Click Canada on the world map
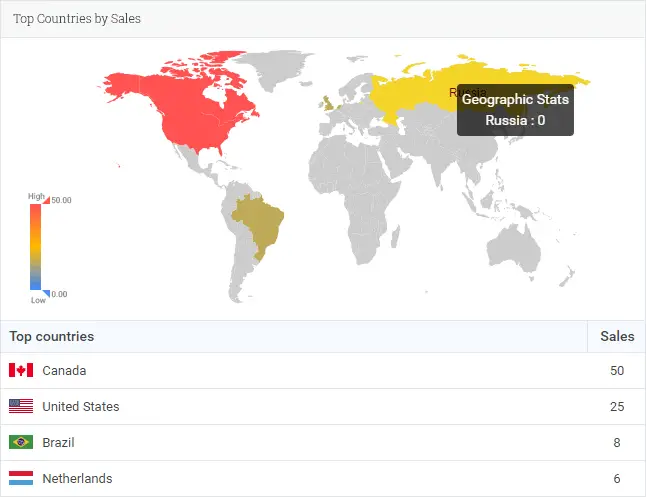Screen dimensions: 646x497 pos(181,93)
